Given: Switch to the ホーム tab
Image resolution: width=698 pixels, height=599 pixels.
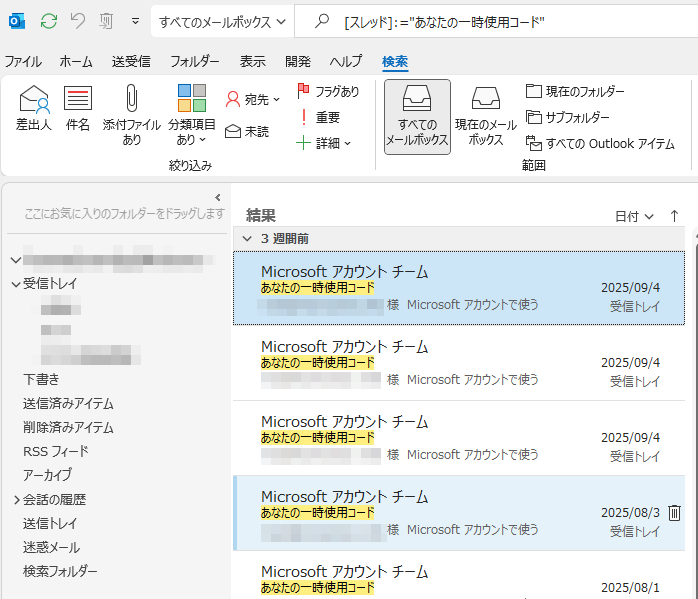Looking at the screenshot, I should click(x=76, y=61).
